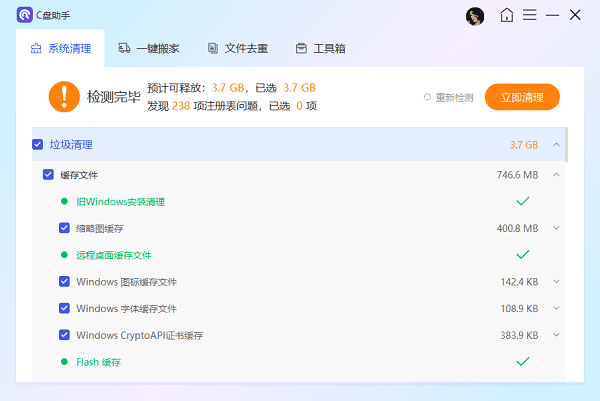Open the hamburger menu in title bar

point(529,15)
